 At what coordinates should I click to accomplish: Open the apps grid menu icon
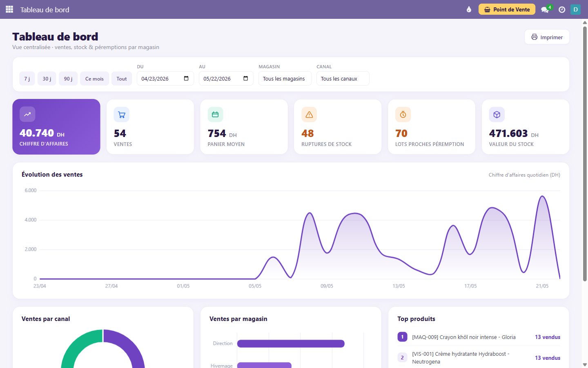click(x=9, y=9)
